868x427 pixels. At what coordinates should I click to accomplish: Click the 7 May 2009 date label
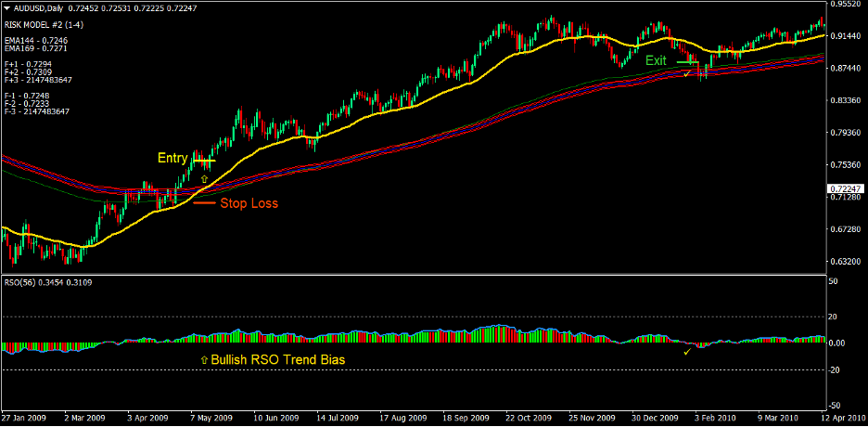pyautogui.click(x=211, y=418)
